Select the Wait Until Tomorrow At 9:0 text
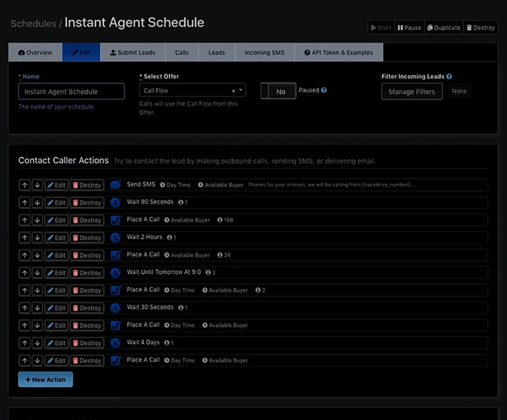507x420 pixels. 164,272
